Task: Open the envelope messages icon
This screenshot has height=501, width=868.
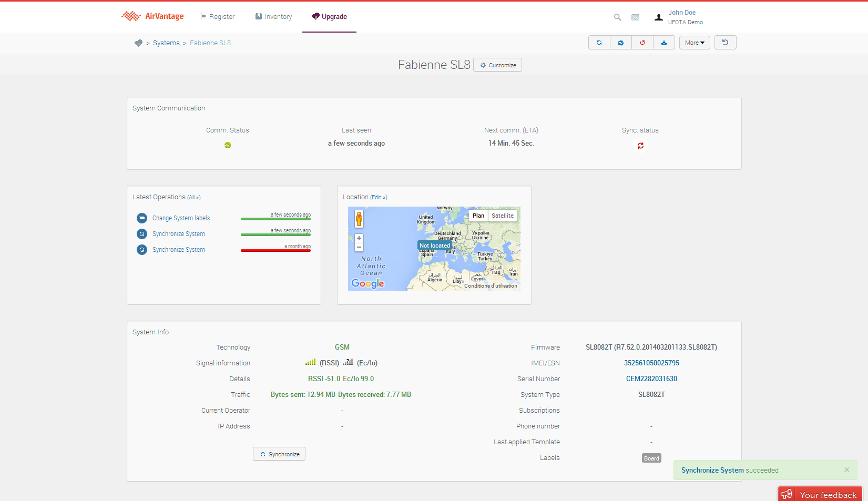Action: [x=635, y=17]
